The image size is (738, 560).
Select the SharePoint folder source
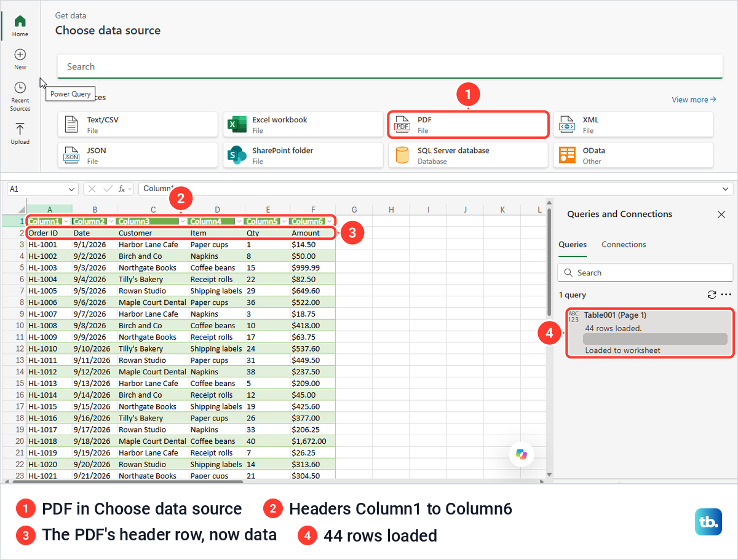click(303, 155)
